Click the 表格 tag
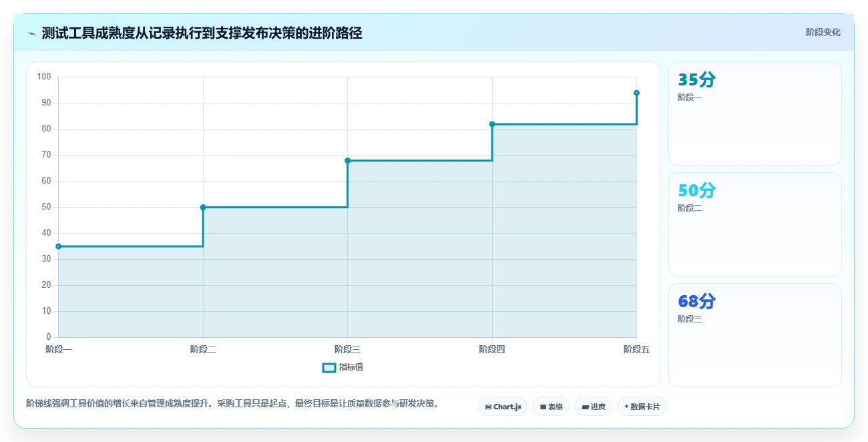Screen dimensions: 868x442 pos(551,407)
